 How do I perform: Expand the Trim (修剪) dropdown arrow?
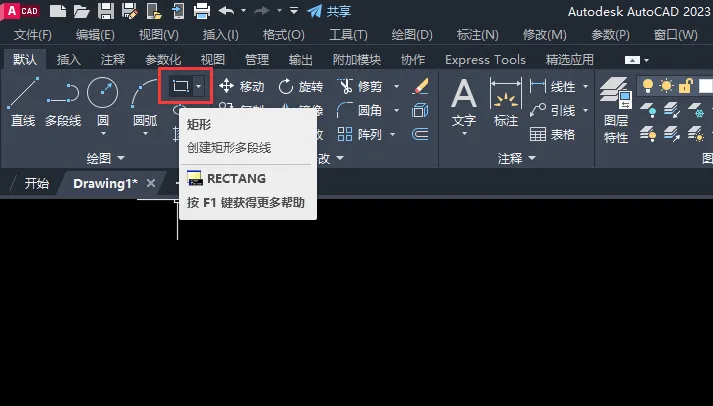click(x=397, y=86)
